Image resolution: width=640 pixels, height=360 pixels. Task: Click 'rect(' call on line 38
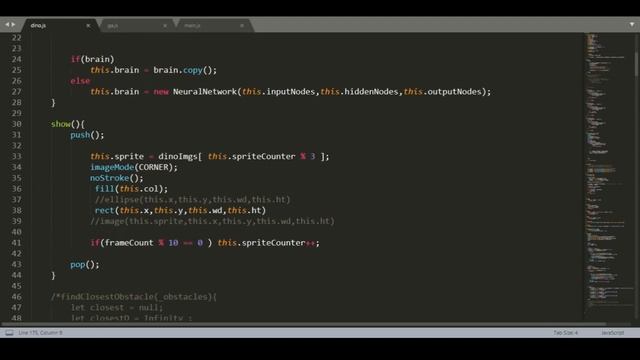[107, 211]
